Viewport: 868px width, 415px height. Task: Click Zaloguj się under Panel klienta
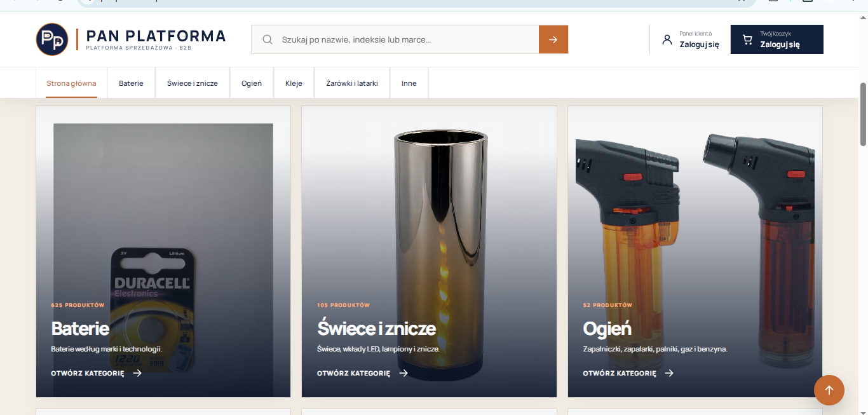pyautogui.click(x=699, y=44)
